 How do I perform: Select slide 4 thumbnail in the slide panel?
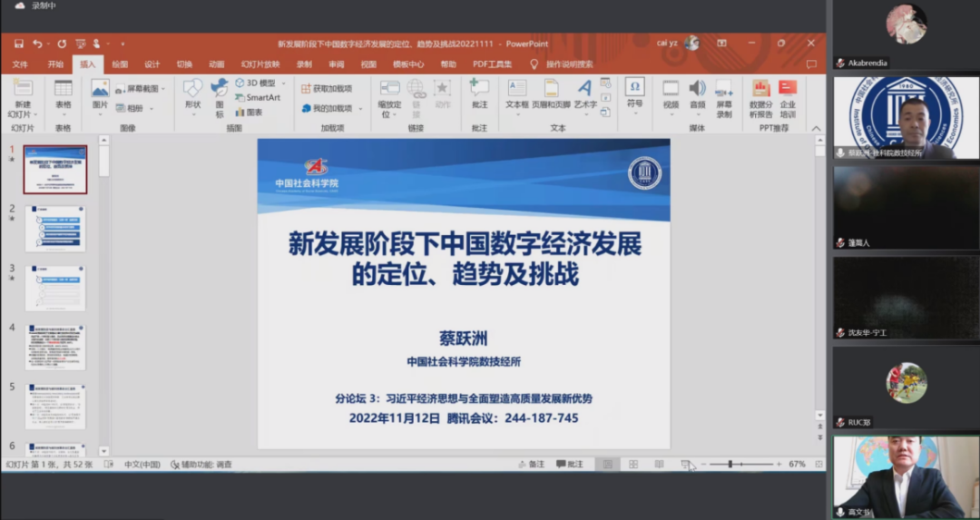pyautogui.click(x=55, y=348)
